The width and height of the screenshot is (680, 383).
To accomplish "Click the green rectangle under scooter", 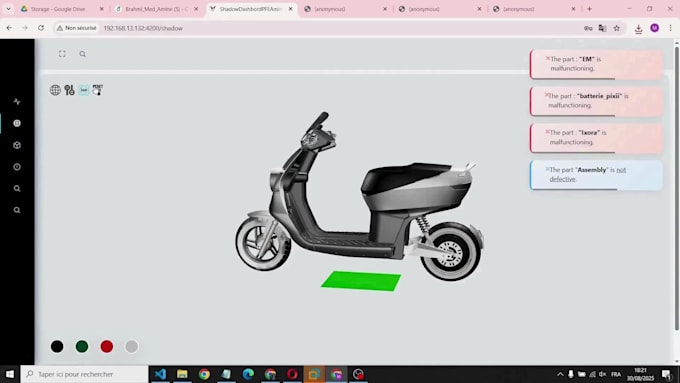I will [361, 281].
